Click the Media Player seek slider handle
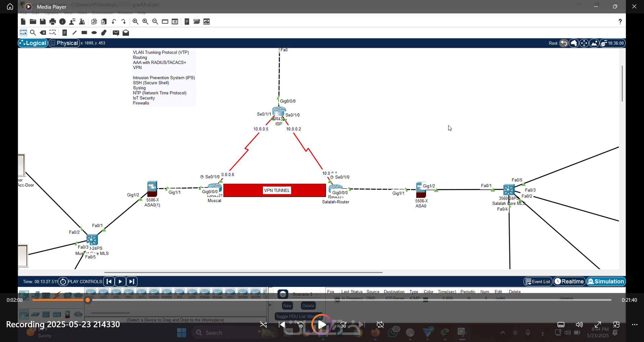 (x=88, y=300)
